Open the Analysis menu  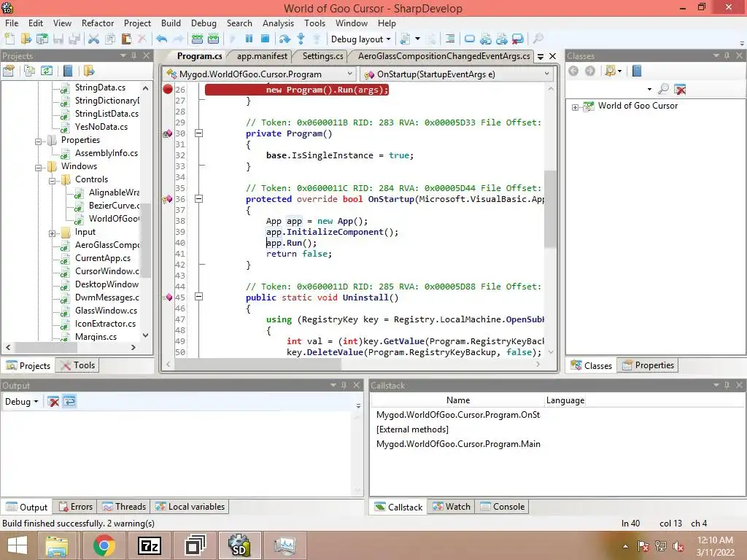tap(278, 23)
